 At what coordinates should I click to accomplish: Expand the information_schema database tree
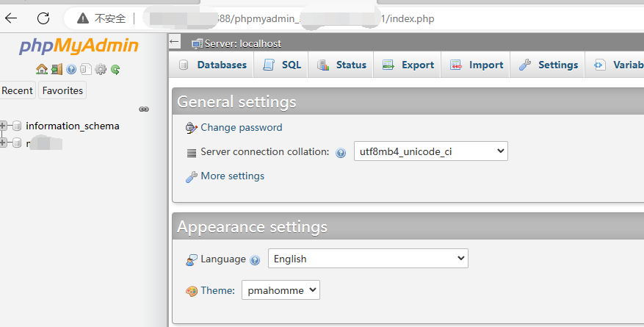coord(4,126)
